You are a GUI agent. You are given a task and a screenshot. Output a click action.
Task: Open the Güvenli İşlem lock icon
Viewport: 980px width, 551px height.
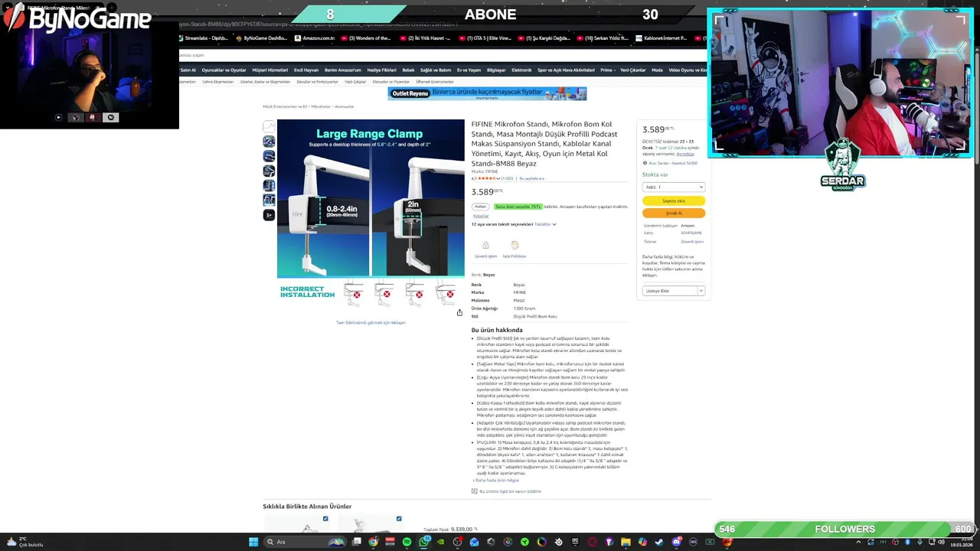coord(485,246)
